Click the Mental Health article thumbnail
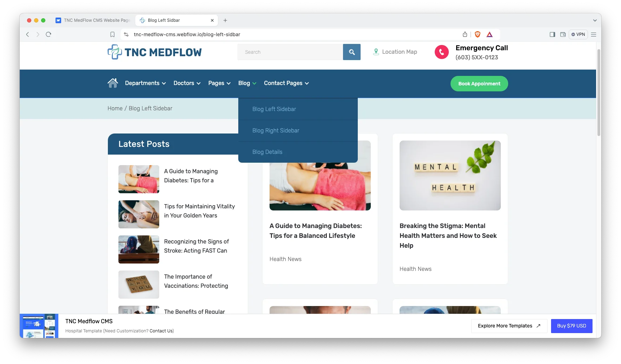The image size is (621, 364). coord(450,175)
